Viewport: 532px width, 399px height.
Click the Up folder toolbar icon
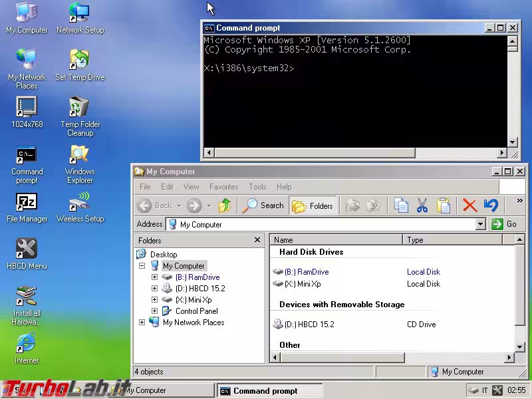225,205
